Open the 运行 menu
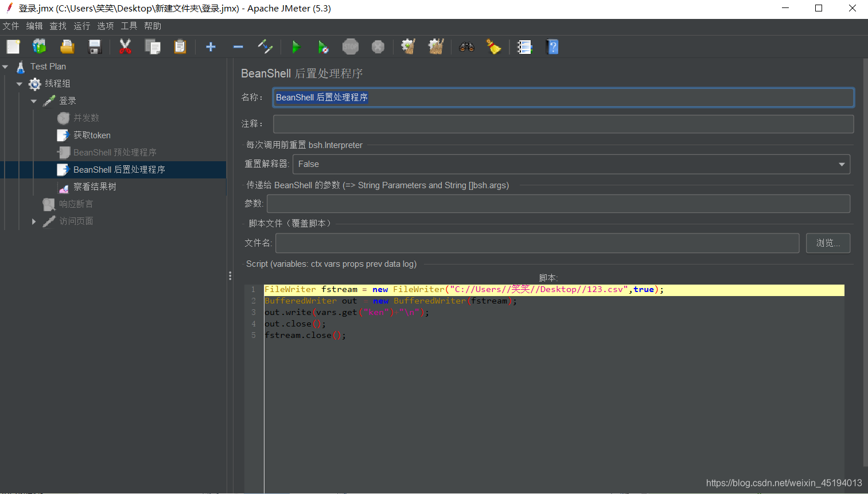This screenshot has width=868, height=494. (x=82, y=26)
